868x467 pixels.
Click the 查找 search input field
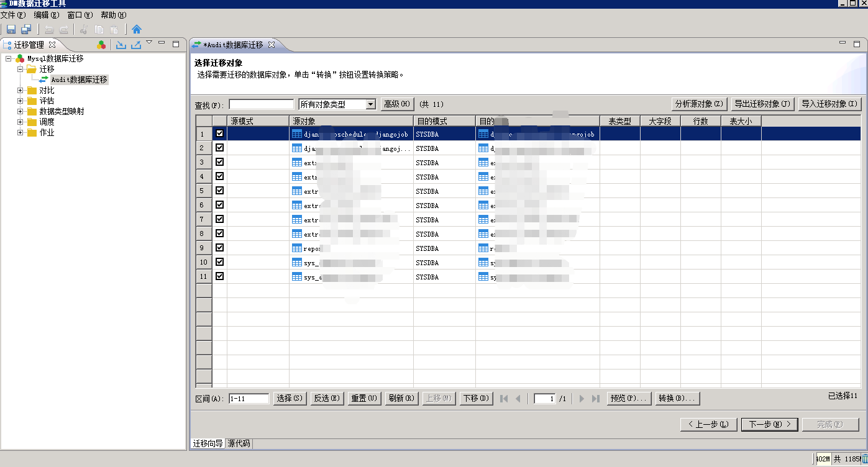point(261,104)
